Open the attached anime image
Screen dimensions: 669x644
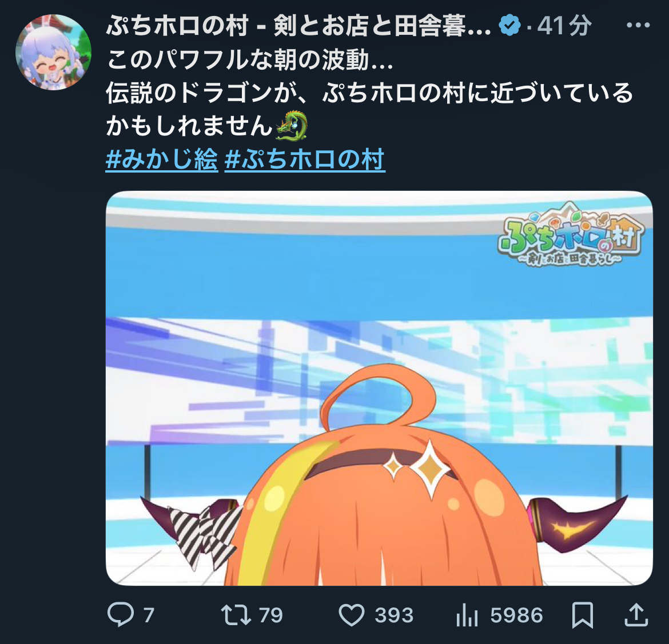pyautogui.click(x=379, y=388)
